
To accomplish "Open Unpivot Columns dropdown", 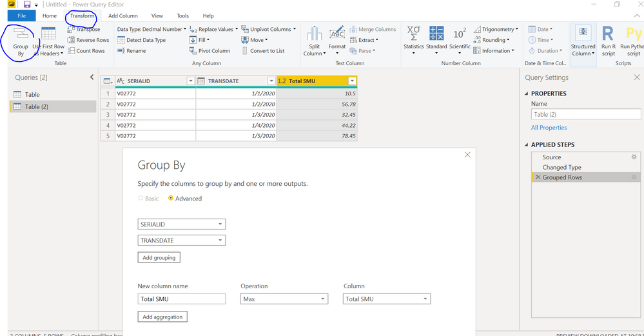I will 269,29.
